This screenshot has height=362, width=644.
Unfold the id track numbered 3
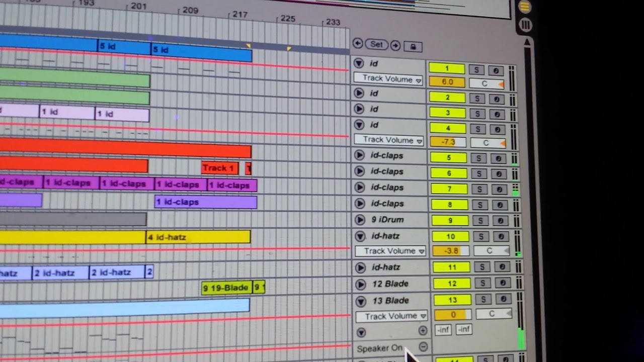[x=359, y=109]
